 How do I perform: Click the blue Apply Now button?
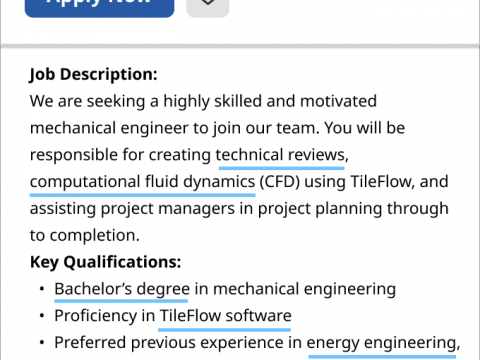99,7
